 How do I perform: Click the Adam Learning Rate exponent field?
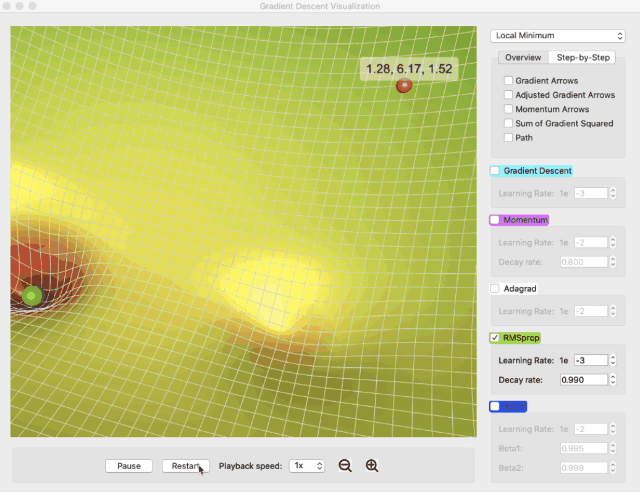click(591, 429)
